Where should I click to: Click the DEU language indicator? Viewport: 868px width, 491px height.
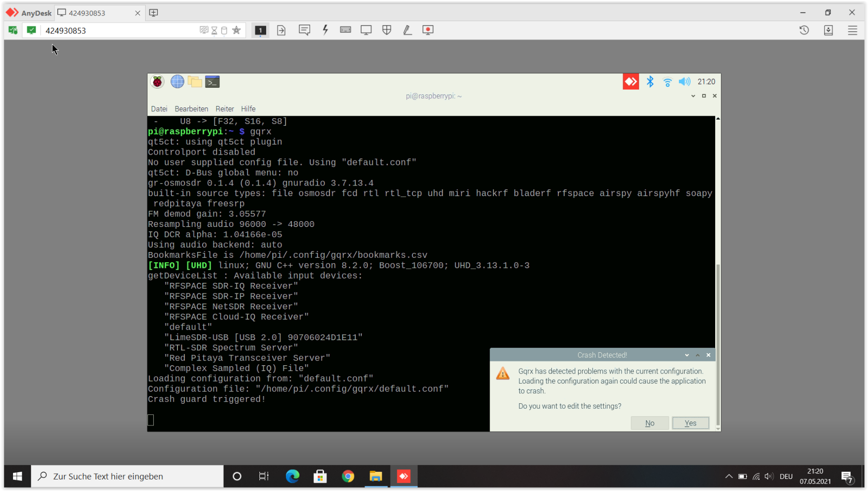[786, 476]
